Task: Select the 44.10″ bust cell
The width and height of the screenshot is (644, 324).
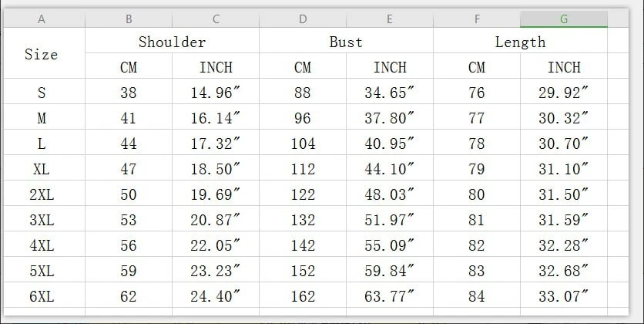Action: [390, 167]
